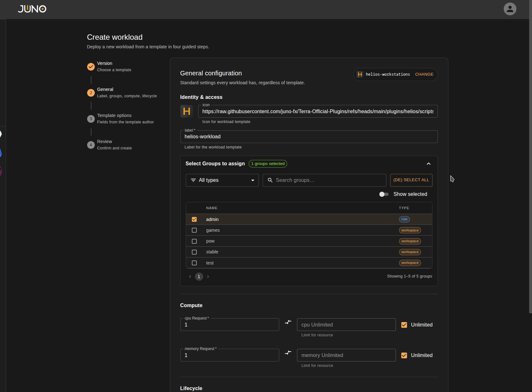
Task: Check the games workspace group
Action: coord(194,230)
